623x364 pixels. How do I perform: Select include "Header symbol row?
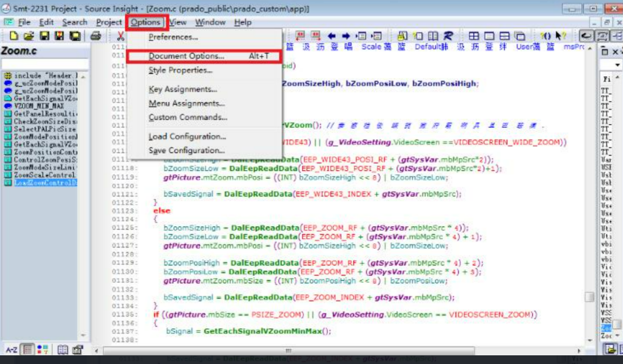(41, 76)
